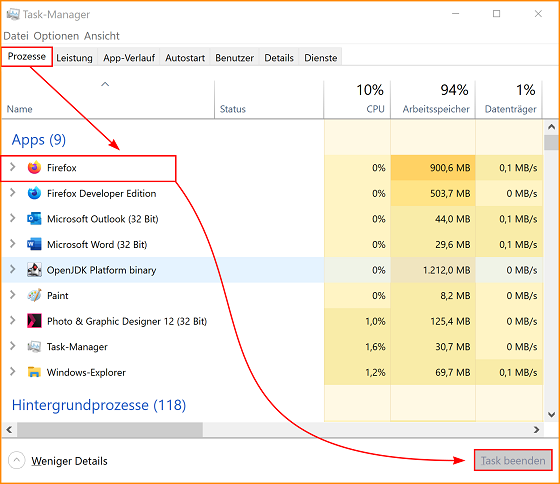Open the Ansicht menu
560x484 pixels.
click(102, 36)
